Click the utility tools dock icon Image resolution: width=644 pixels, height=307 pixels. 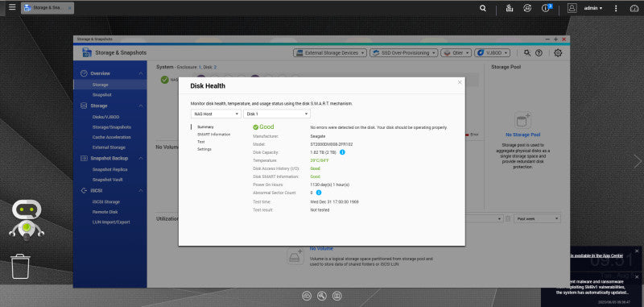point(322,296)
